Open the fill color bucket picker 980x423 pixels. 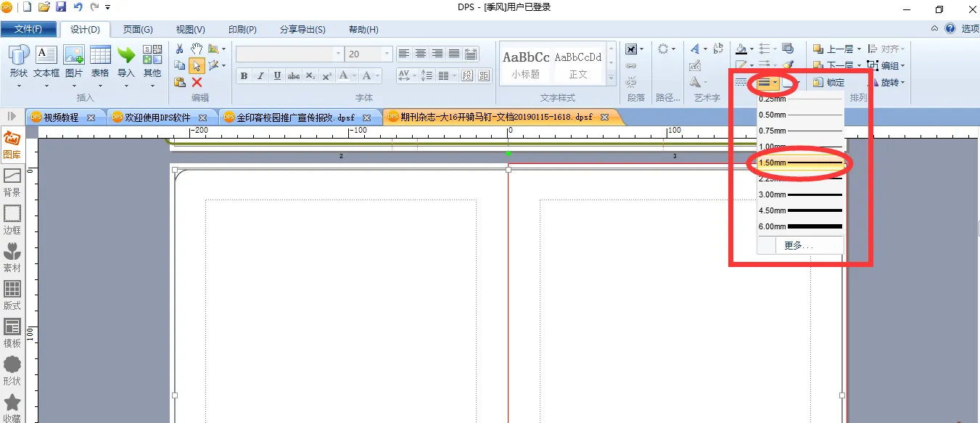coord(741,49)
